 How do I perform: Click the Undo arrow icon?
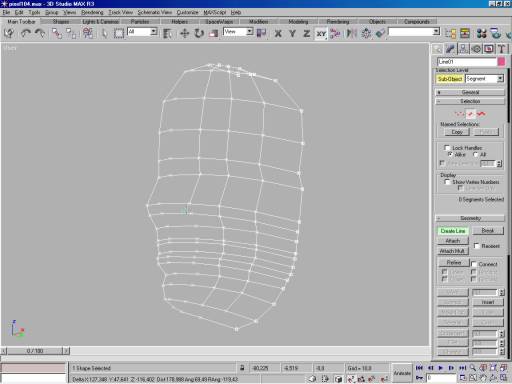point(26,33)
